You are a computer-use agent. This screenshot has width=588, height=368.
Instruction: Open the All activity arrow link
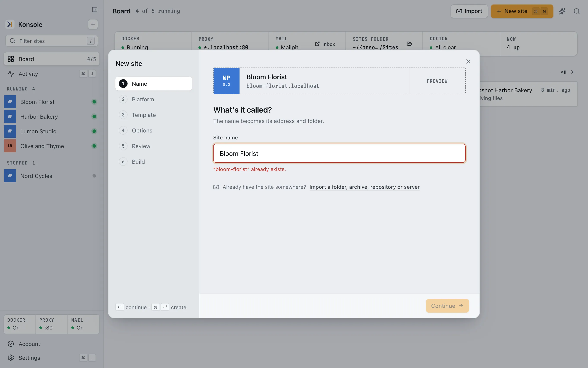pyautogui.click(x=567, y=72)
